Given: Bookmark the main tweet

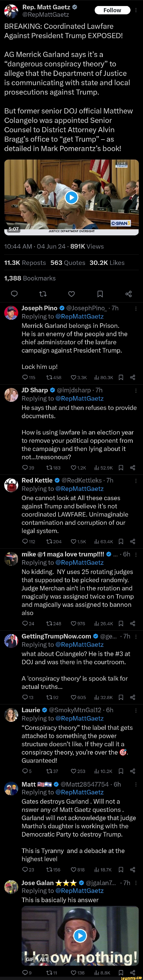Looking at the screenshot, I should click(100, 293).
